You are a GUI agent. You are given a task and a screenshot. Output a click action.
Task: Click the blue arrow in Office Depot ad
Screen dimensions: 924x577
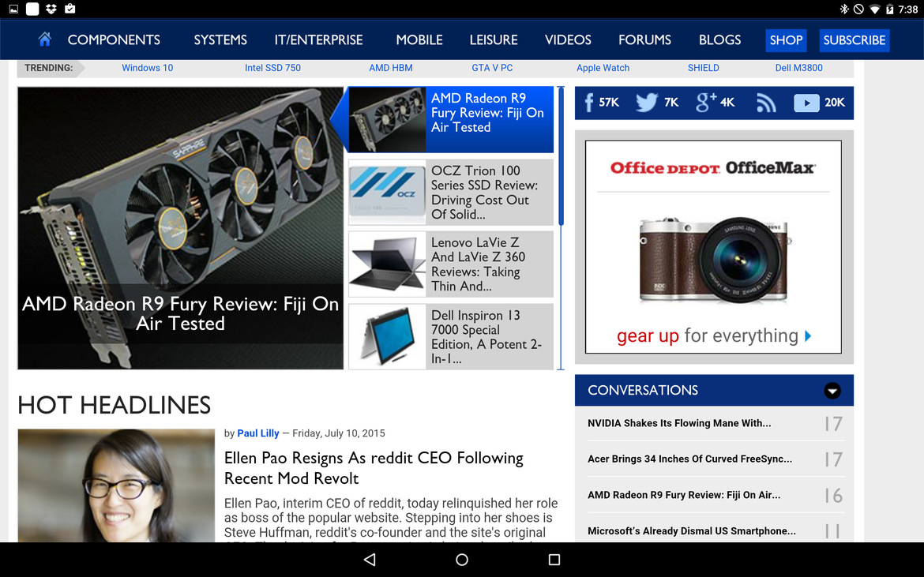[x=808, y=335]
